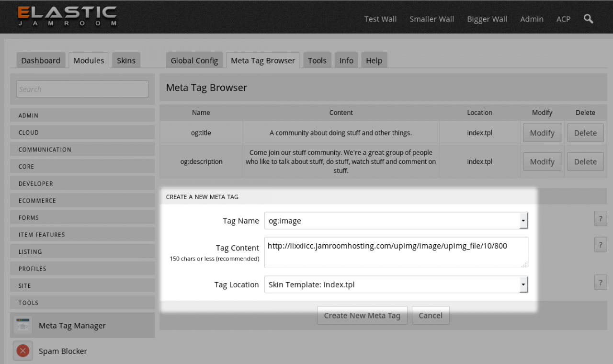The width and height of the screenshot is (613, 364).
Task: Open the Tag Location dropdown
Action: (x=523, y=284)
